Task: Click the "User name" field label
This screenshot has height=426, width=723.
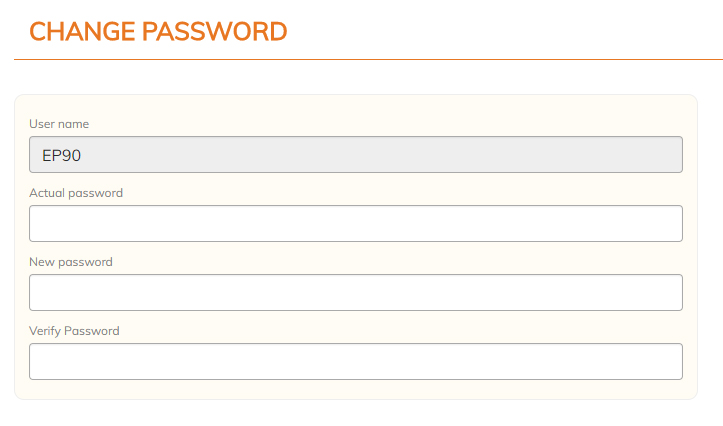Action: click(x=59, y=124)
